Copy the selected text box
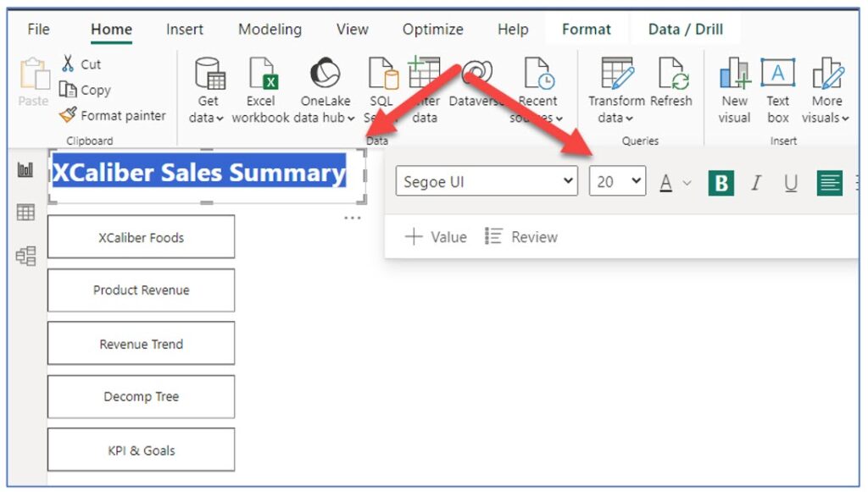The image size is (868, 492). pos(86,90)
